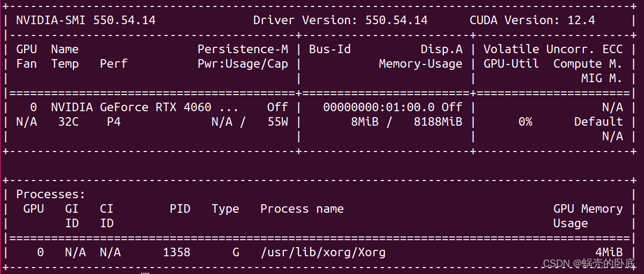
Task: Select the Bus-Id column header
Action: (x=330, y=49)
